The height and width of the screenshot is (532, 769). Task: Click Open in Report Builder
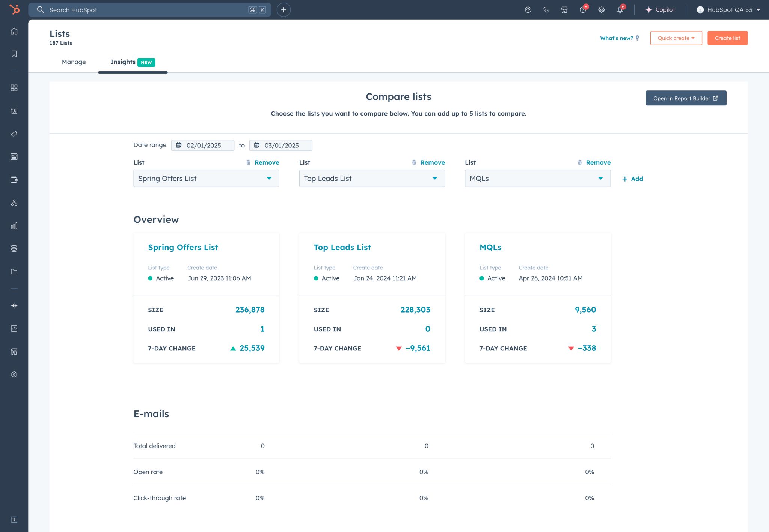(x=686, y=98)
